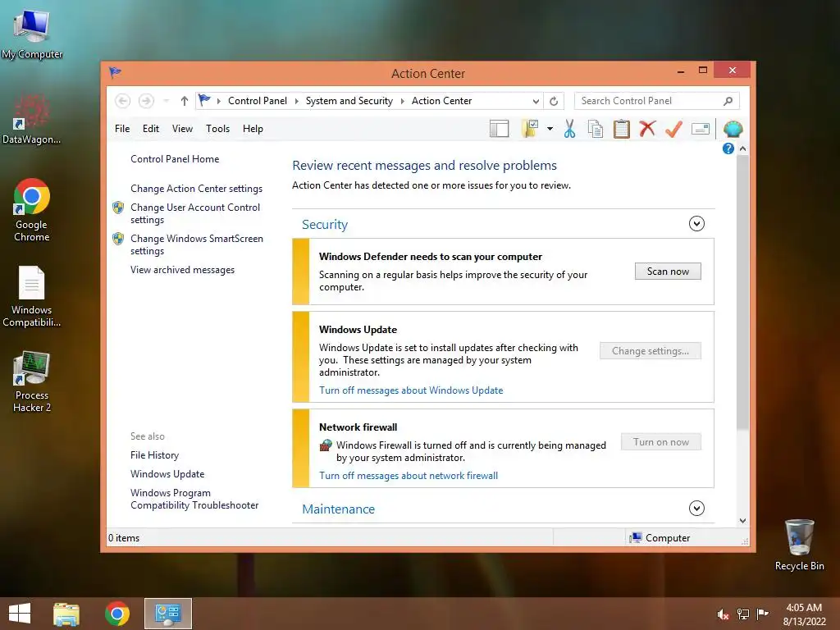Screen dimensions: 840x630
Task: Click Control Panel in the breadcrumb
Action: click(257, 101)
